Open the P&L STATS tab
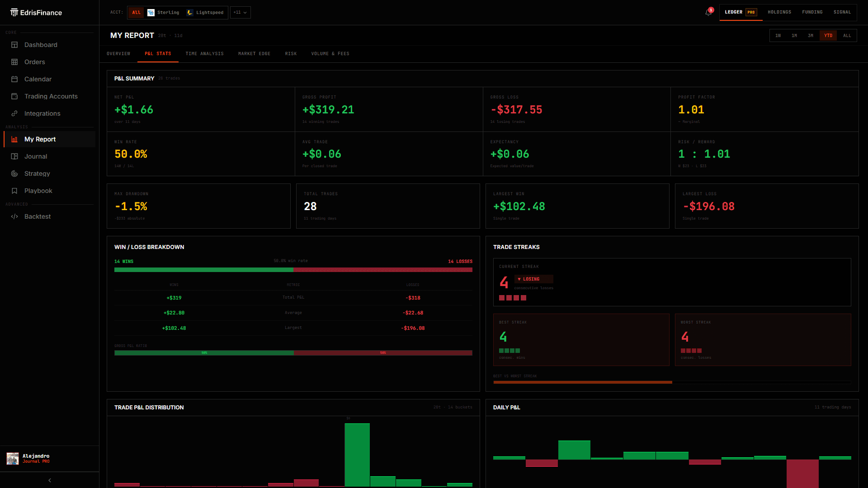868x488 pixels. [158, 54]
